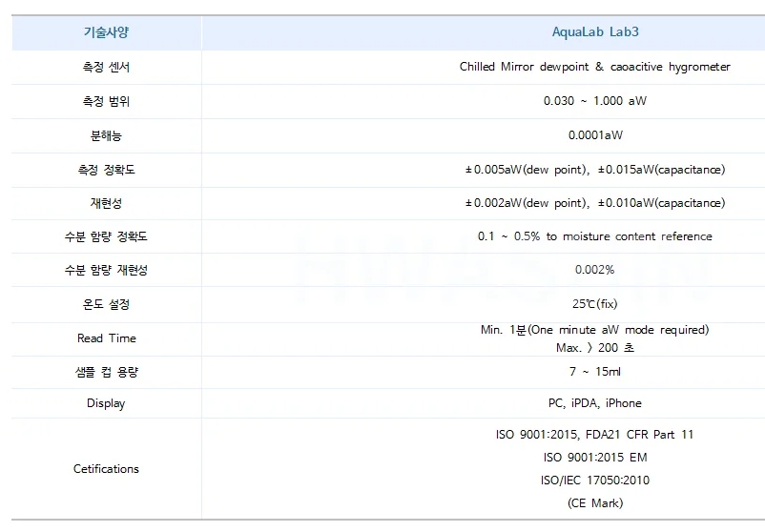Image resolution: width=765 pixels, height=532 pixels.
Task: Select the '온도 설정' row label
Action: click(x=107, y=304)
